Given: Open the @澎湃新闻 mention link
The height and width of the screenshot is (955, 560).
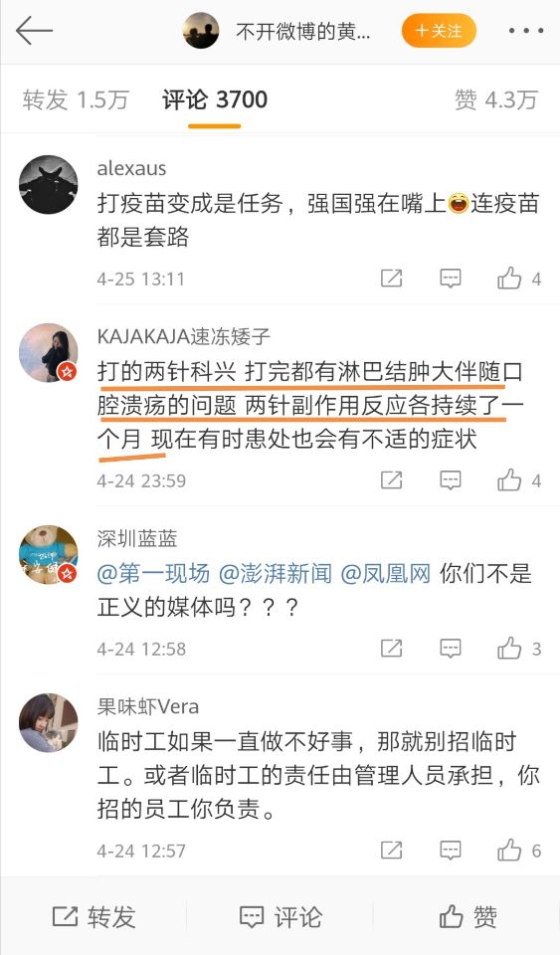Looking at the screenshot, I should tap(276, 574).
